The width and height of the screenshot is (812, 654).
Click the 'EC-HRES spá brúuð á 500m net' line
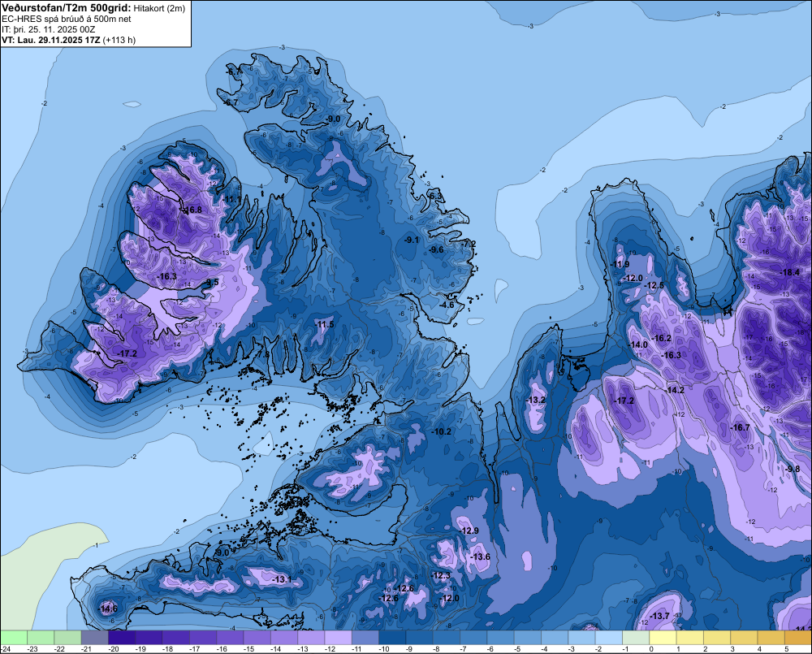click(67, 19)
